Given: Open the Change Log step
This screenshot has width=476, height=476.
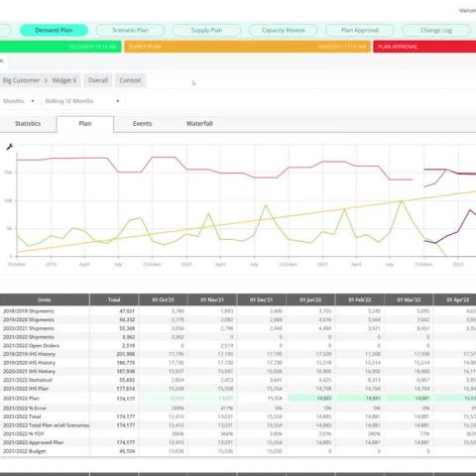Looking at the screenshot, I should [x=436, y=30].
